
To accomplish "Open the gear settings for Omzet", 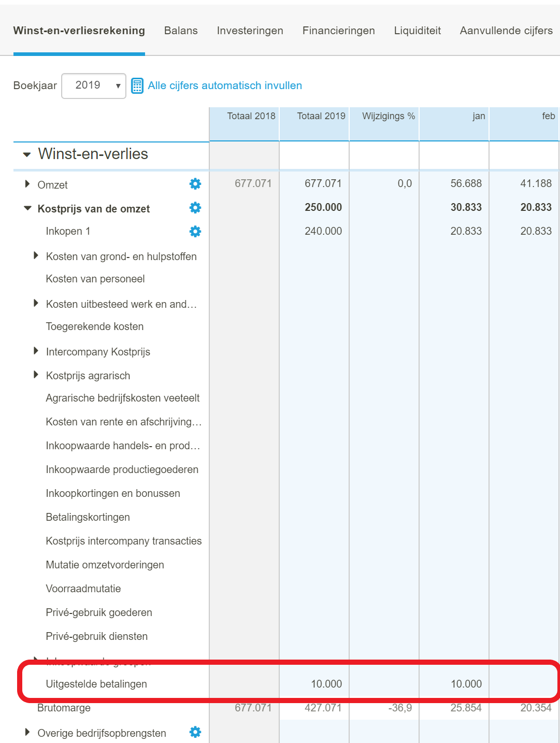I will (195, 184).
